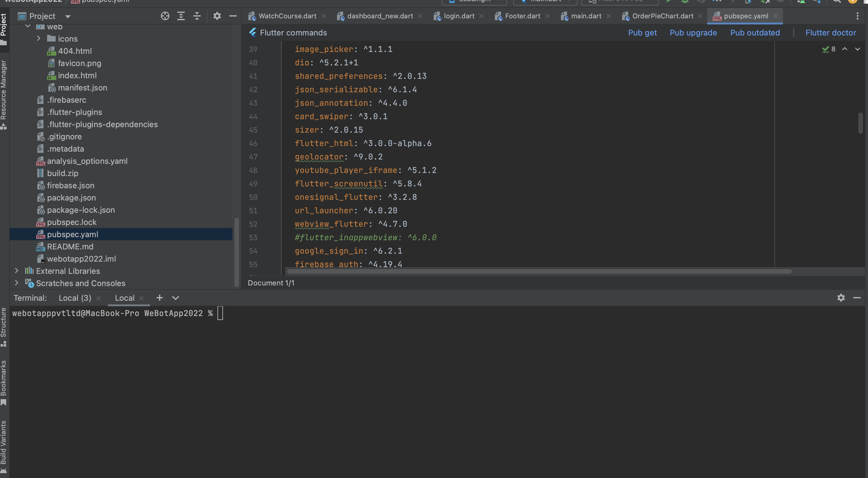Open the terminal settings gear icon
The width and height of the screenshot is (868, 478).
(x=841, y=298)
